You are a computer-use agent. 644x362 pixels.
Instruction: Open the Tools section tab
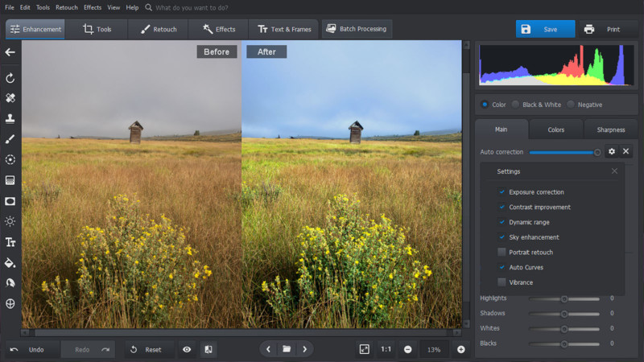tap(97, 29)
